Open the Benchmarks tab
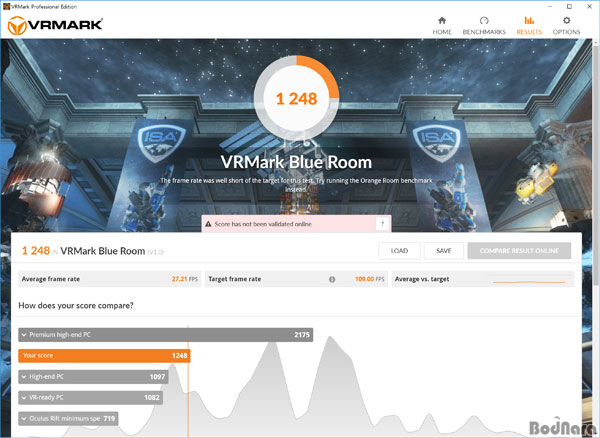Viewport: 600px width, 438px height. click(484, 26)
